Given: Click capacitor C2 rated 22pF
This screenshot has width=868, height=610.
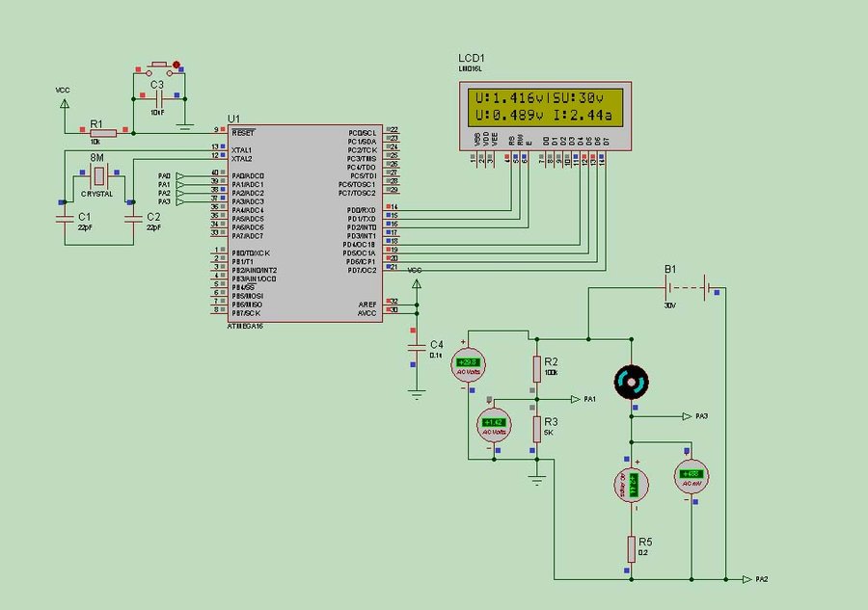Looking at the screenshot, I should (x=131, y=217).
